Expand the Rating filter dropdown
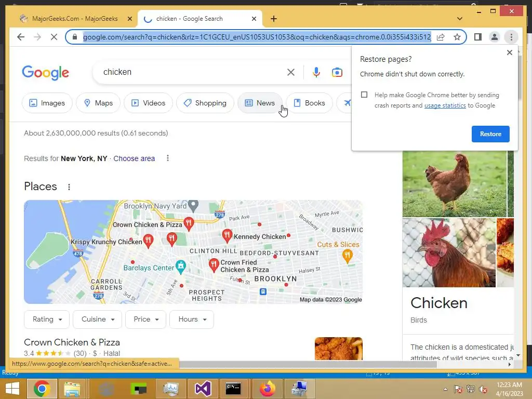Image resolution: width=532 pixels, height=399 pixels. pyautogui.click(x=47, y=320)
